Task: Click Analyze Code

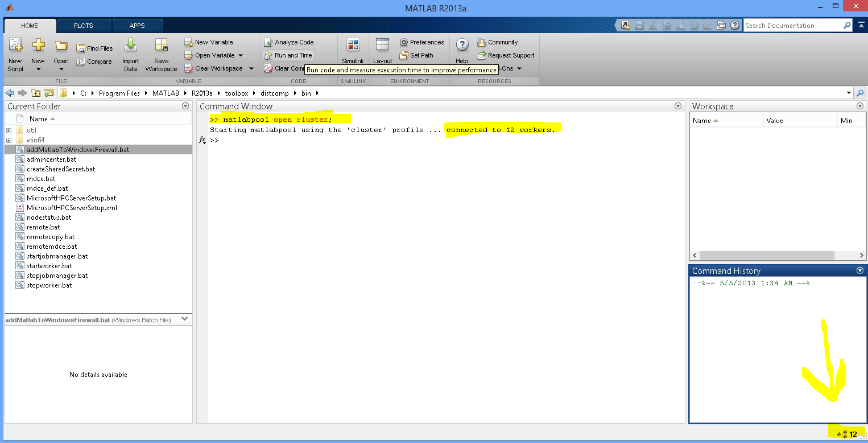Action: point(289,42)
